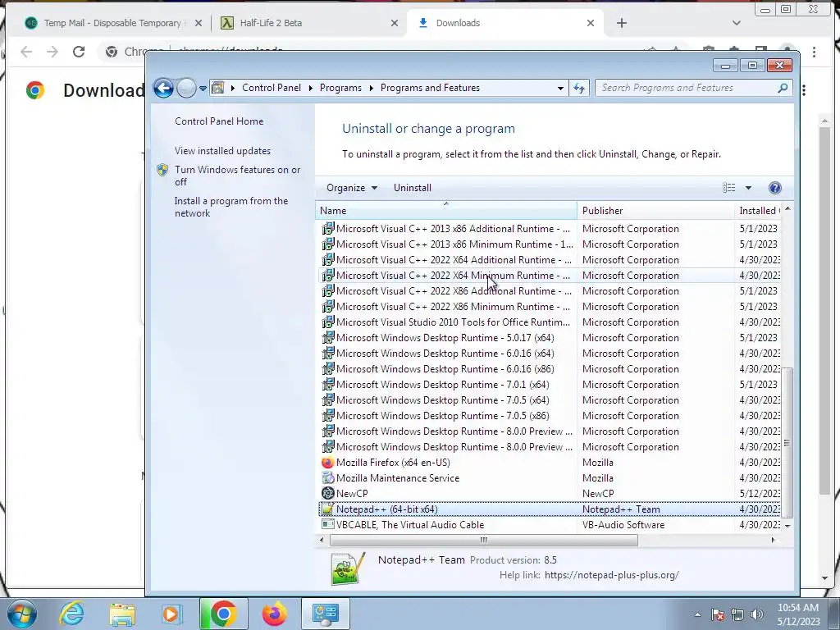Select Visual C++ 2022 X64 Additional Runtime icon
This screenshot has height=630, width=840.
(x=327, y=260)
